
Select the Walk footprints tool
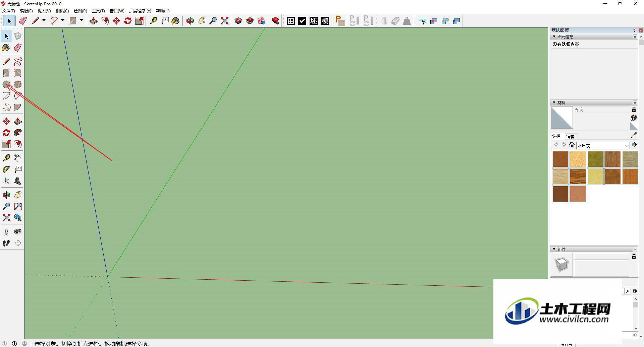6,243
